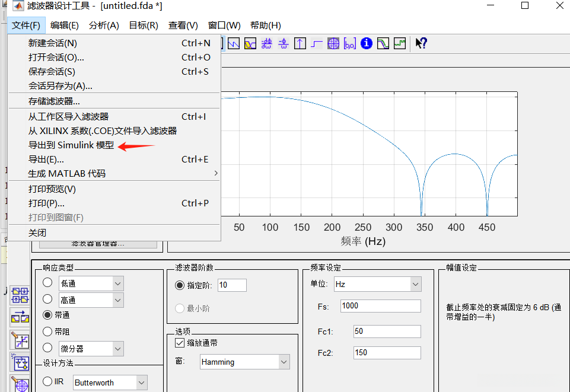Viewport: 570px width, 392px height.
Task: Maximize the 滤波器设计工具 window
Action: click(525, 5)
